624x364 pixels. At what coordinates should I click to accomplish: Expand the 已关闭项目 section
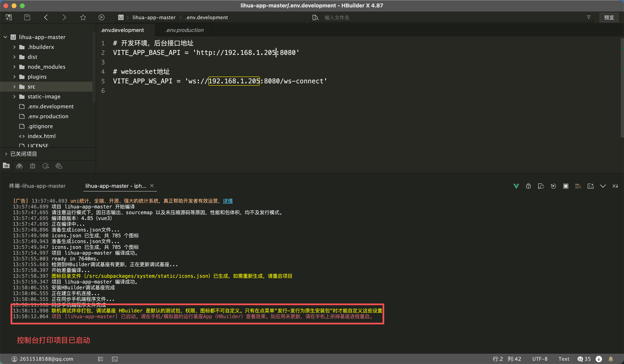[x=6, y=154]
